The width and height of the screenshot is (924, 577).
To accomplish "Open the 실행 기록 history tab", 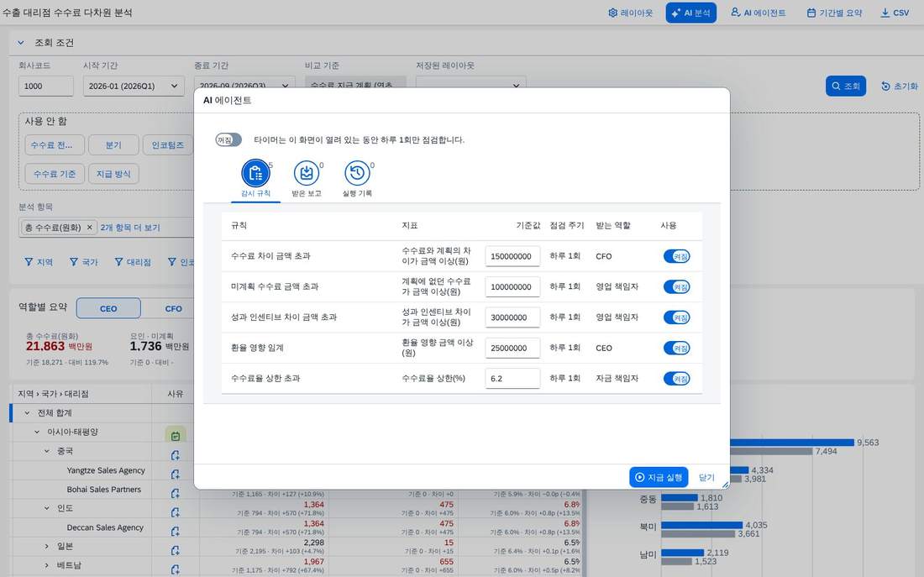I will pyautogui.click(x=357, y=179).
